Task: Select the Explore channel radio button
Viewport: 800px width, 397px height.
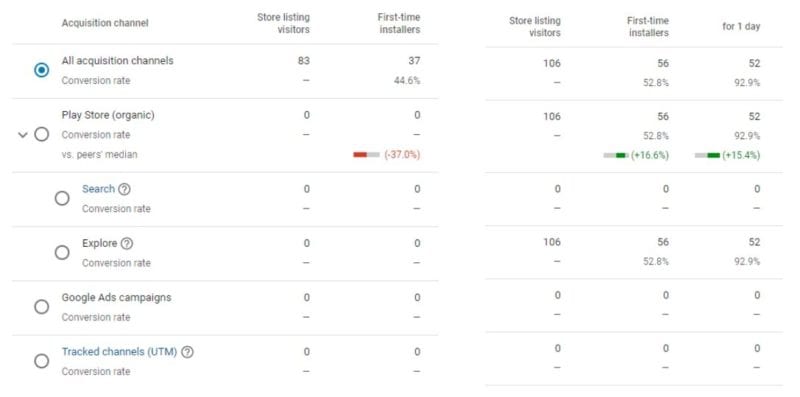Action: pos(62,253)
